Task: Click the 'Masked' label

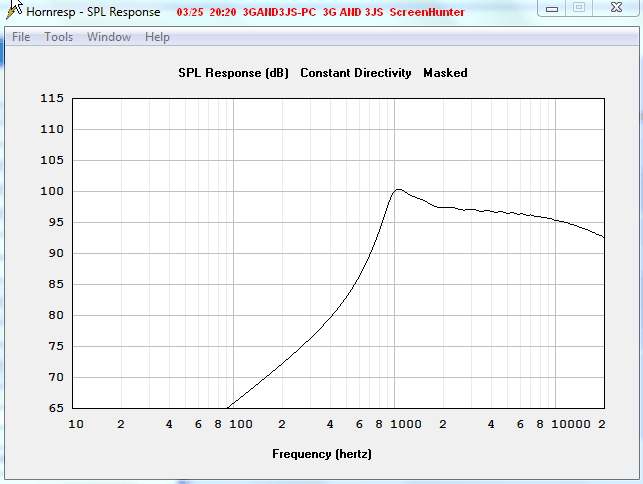Action: [x=445, y=73]
